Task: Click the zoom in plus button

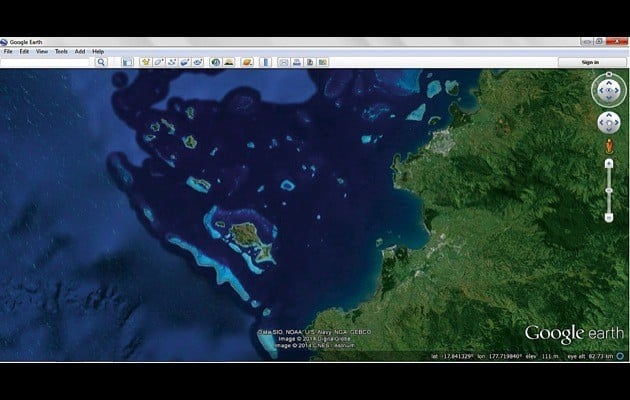Action: (x=609, y=163)
